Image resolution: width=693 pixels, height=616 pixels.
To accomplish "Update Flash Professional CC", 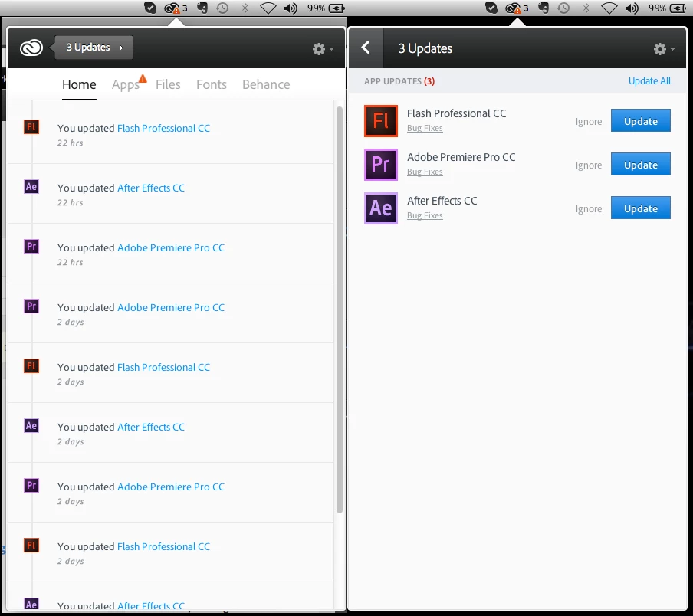I will (x=640, y=120).
